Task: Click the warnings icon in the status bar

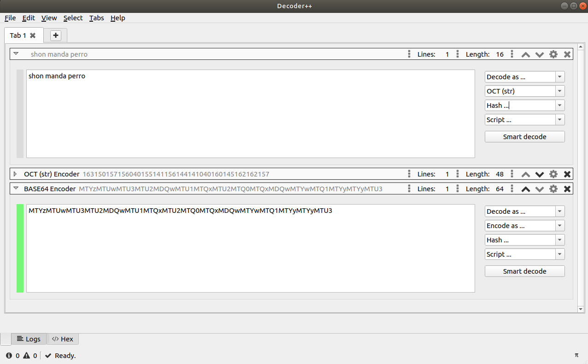Action: (27, 355)
